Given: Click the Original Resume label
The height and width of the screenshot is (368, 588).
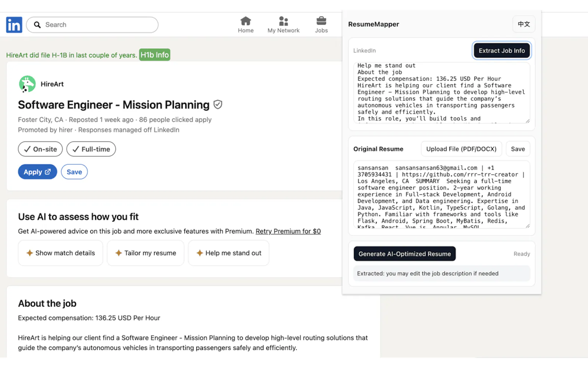Looking at the screenshot, I should [x=378, y=149].
